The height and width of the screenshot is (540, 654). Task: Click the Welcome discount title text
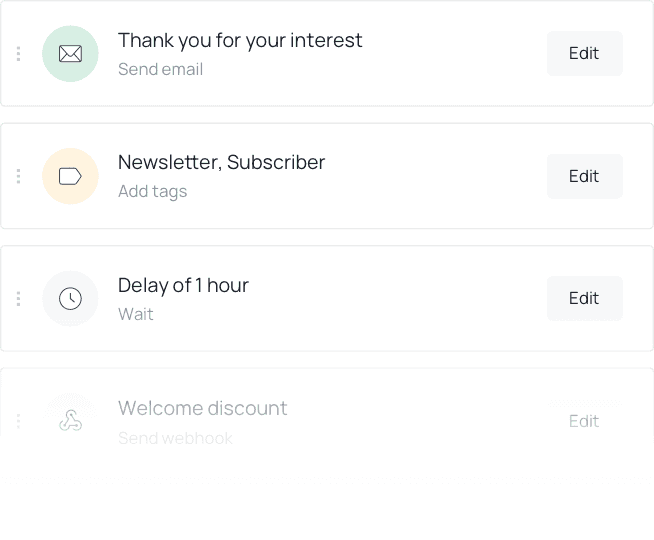click(x=202, y=408)
